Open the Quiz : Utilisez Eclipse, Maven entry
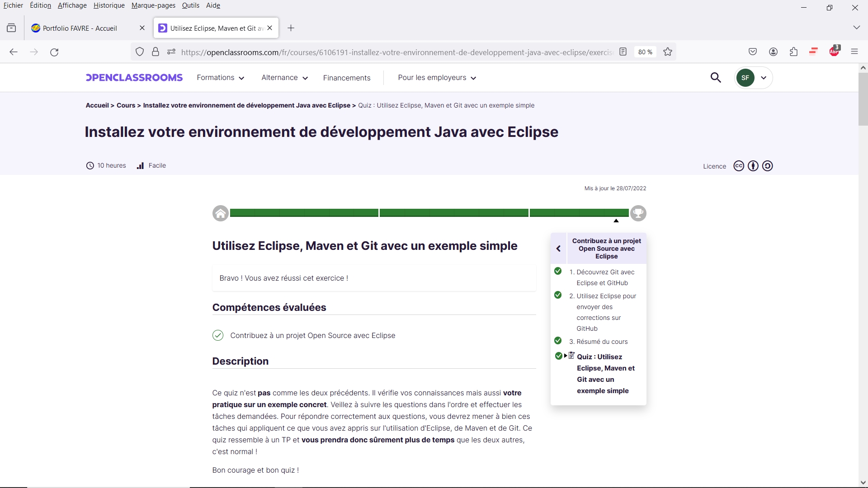 coord(605,374)
